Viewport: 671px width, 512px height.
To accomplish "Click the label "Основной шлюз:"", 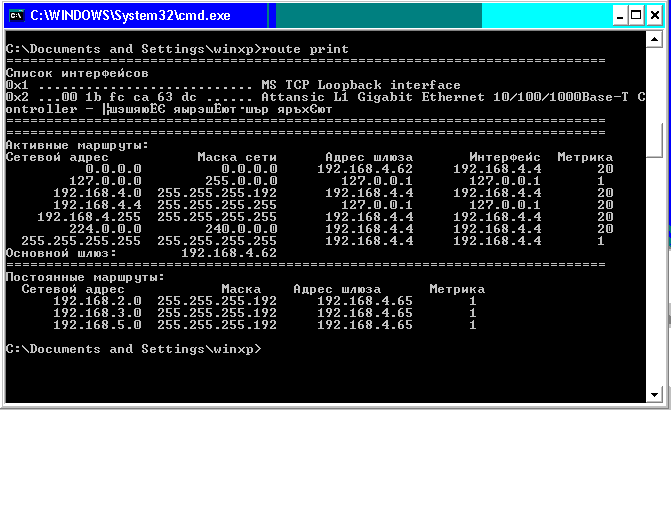I will pyautogui.click(x=61, y=253).
